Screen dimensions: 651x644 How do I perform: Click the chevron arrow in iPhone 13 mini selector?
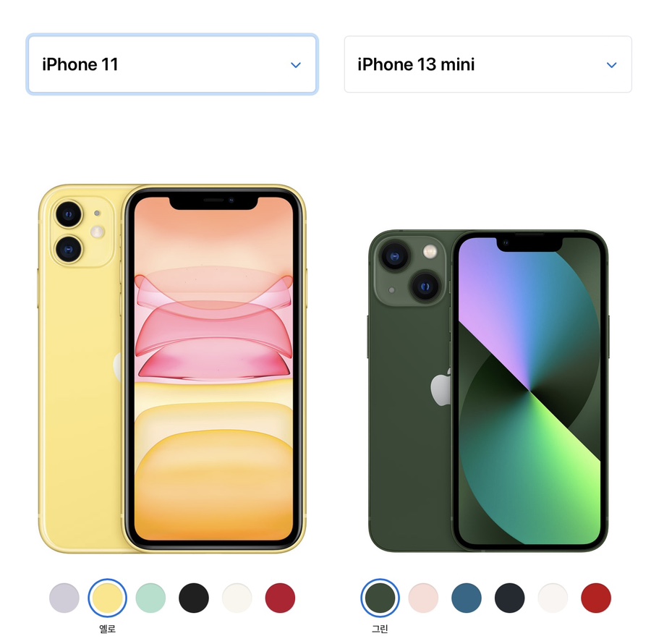(611, 65)
